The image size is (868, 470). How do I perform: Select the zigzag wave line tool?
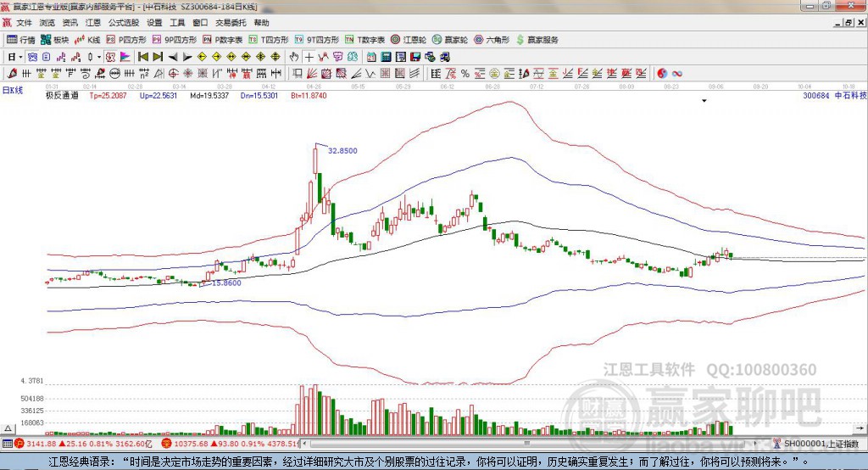(371, 74)
